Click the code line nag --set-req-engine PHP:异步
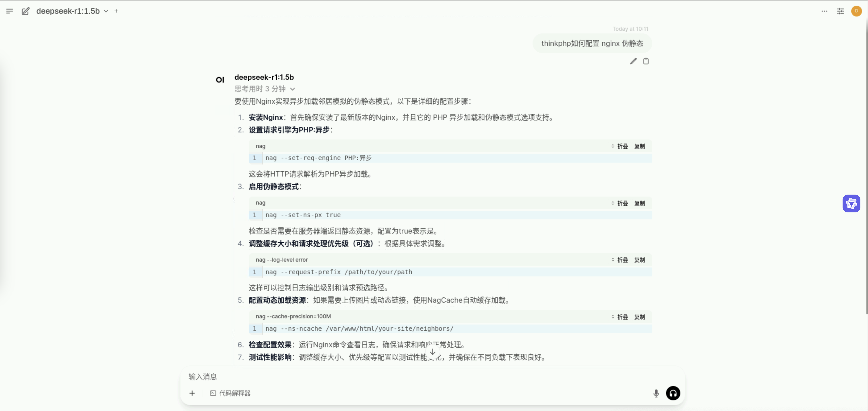 (318, 158)
